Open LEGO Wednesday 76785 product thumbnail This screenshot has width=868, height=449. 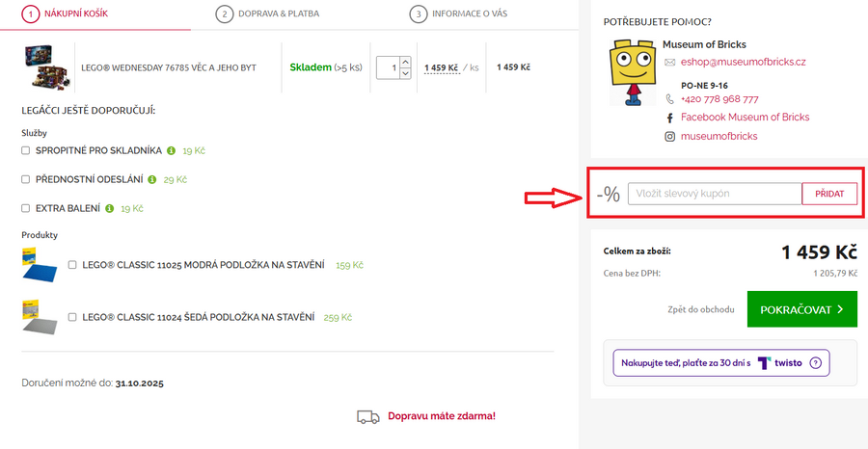[46, 66]
